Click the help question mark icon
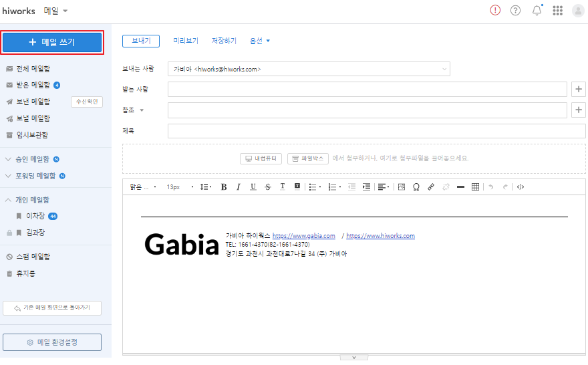 [x=515, y=11]
